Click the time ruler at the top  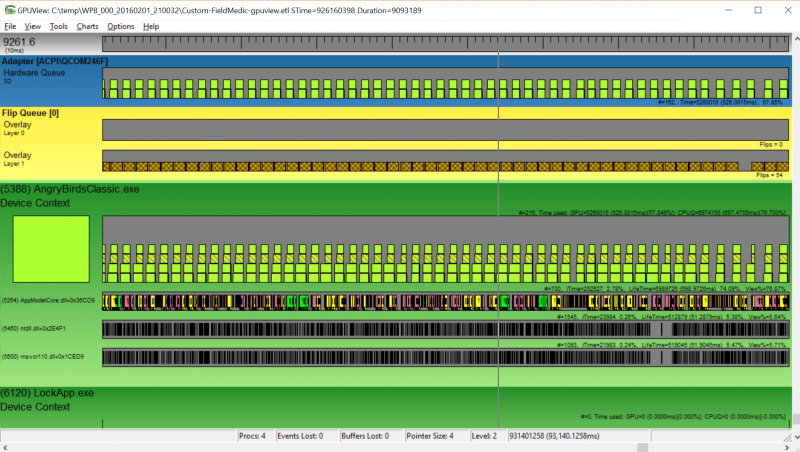click(445, 44)
